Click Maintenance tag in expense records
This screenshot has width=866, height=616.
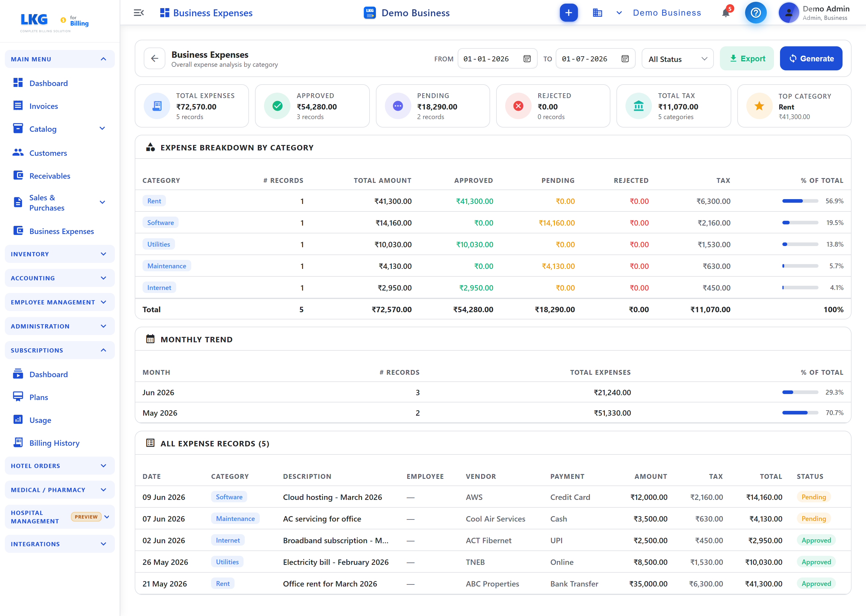click(x=235, y=519)
